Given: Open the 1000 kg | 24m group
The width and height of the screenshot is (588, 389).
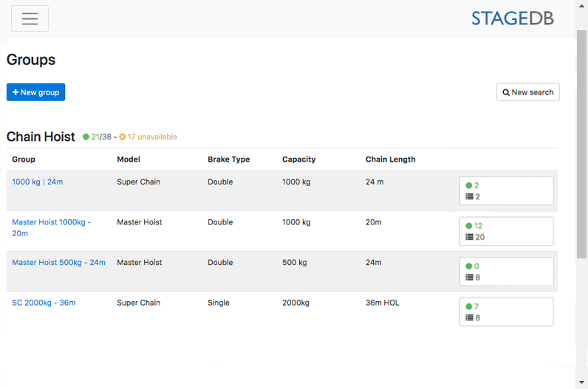Looking at the screenshot, I should pyautogui.click(x=38, y=182).
